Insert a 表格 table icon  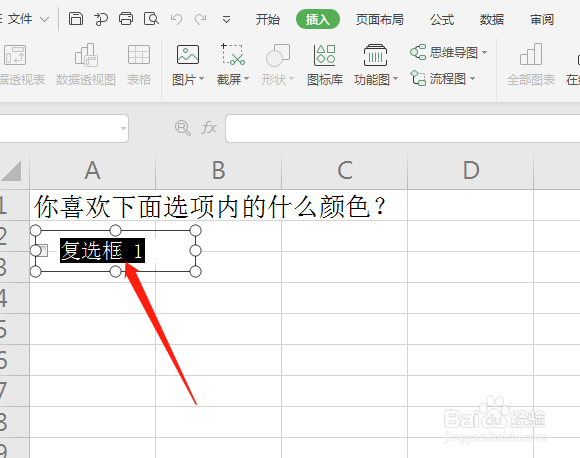point(139,55)
